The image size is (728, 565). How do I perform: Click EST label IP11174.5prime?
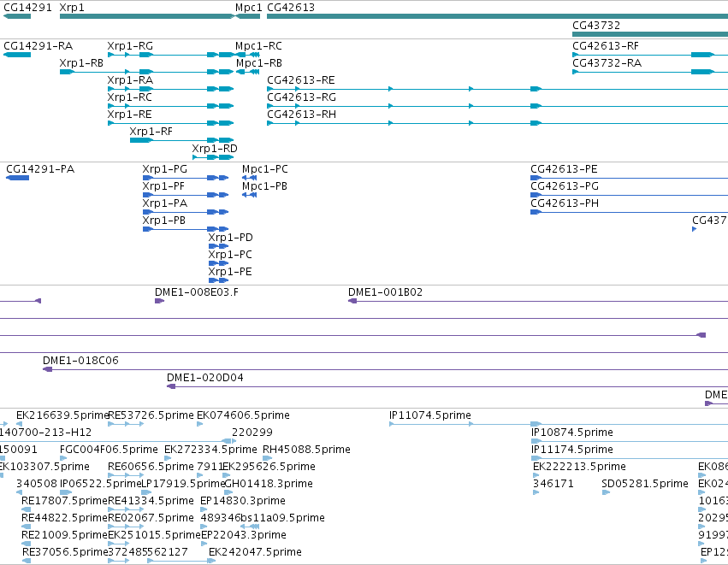coord(572,450)
